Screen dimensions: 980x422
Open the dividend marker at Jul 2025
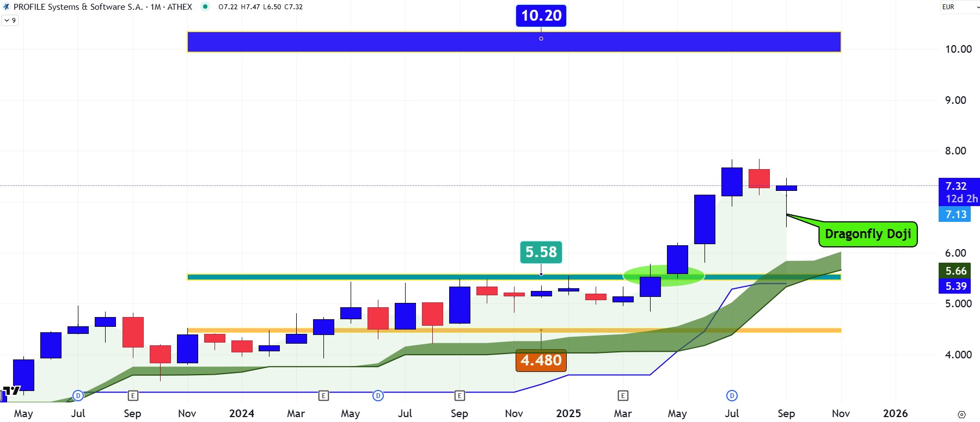[732, 395]
